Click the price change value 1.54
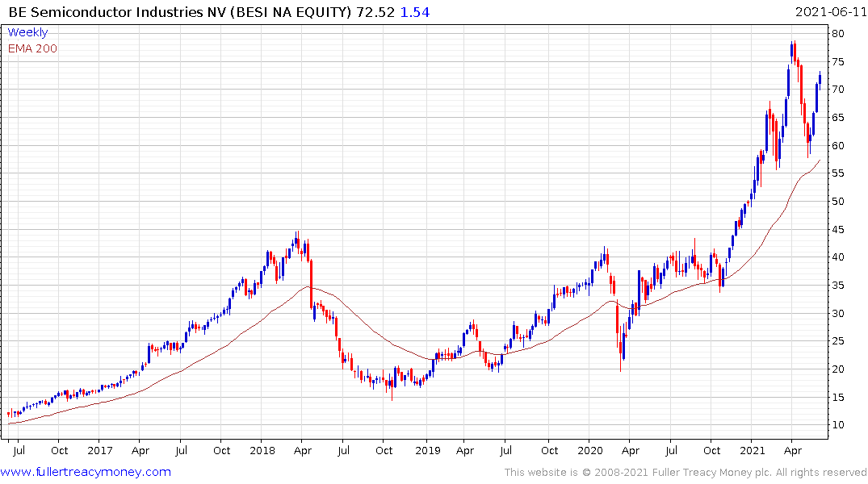The image size is (868, 484). pyautogui.click(x=415, y=12)
